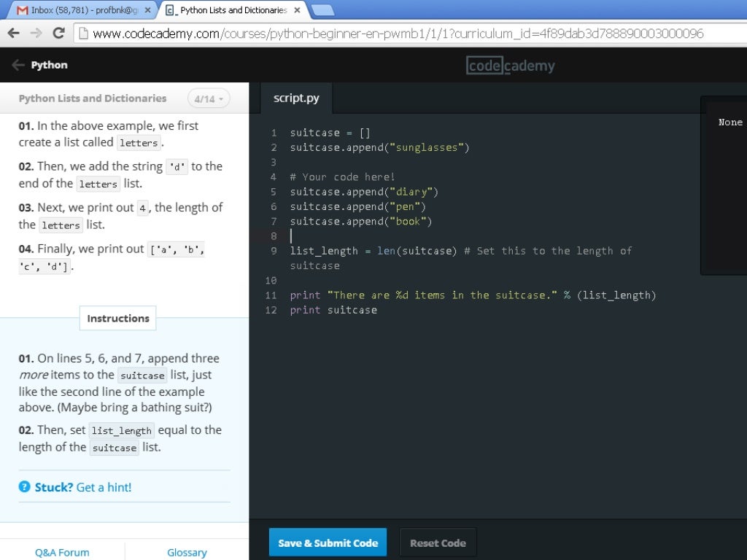Open a new browser tab

(322, 10)
